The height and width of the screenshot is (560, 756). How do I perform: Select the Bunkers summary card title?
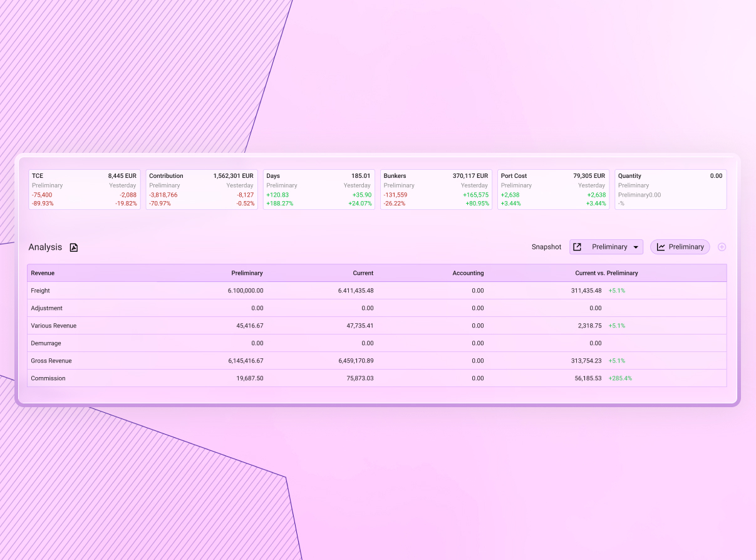(395, 176)
